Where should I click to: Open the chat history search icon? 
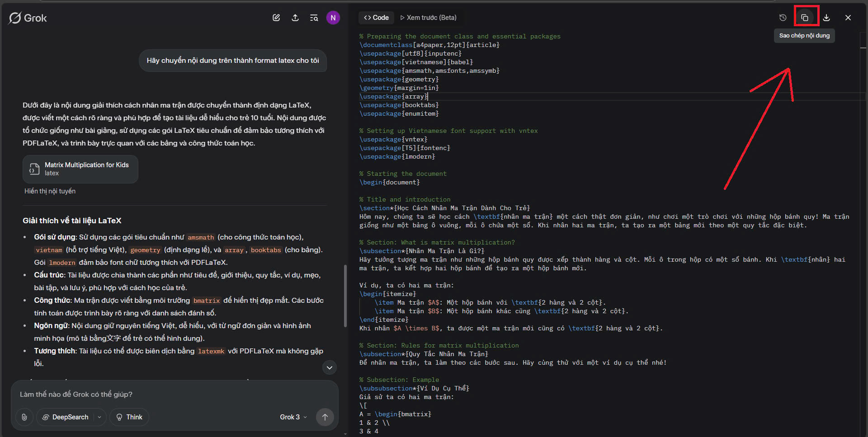point(314,18)
